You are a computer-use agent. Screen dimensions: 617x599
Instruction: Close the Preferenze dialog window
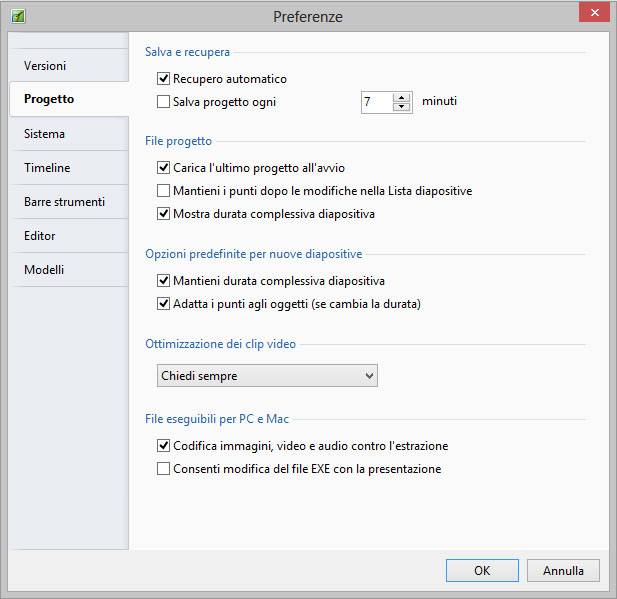[595, 13]
